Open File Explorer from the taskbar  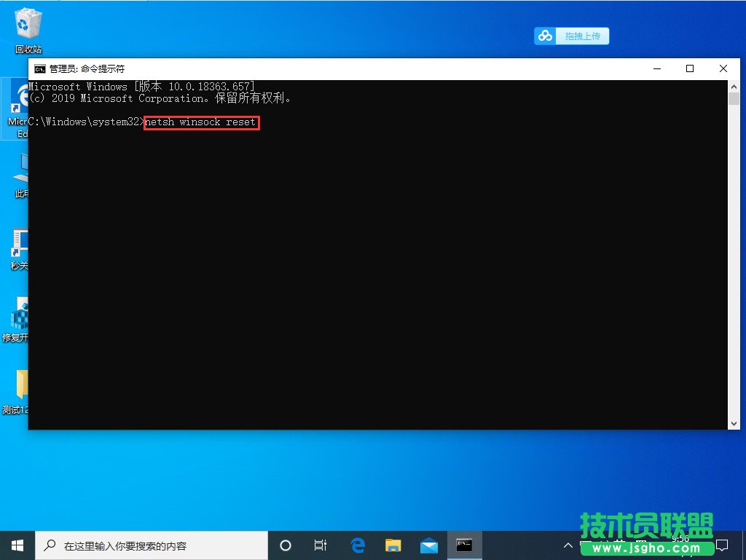(393, 545)
